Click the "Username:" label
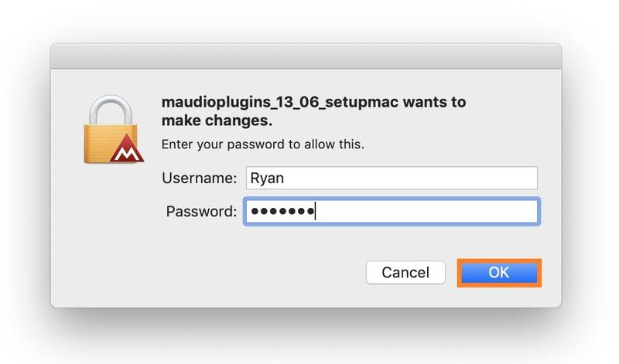Viewport: 619px width, 364px height. (x=199, y=178)
